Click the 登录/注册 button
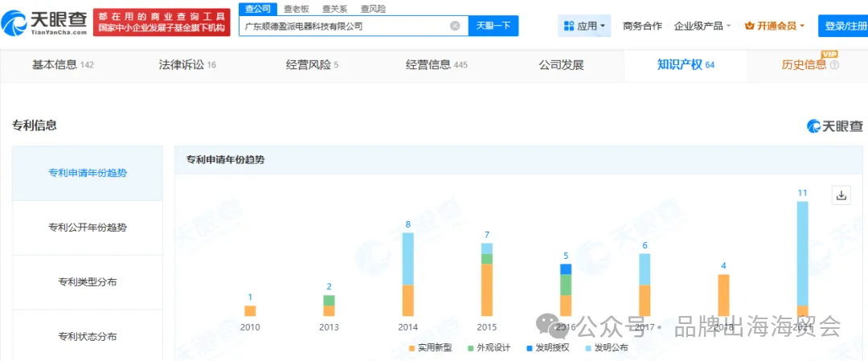 click(x=843, y=26)
